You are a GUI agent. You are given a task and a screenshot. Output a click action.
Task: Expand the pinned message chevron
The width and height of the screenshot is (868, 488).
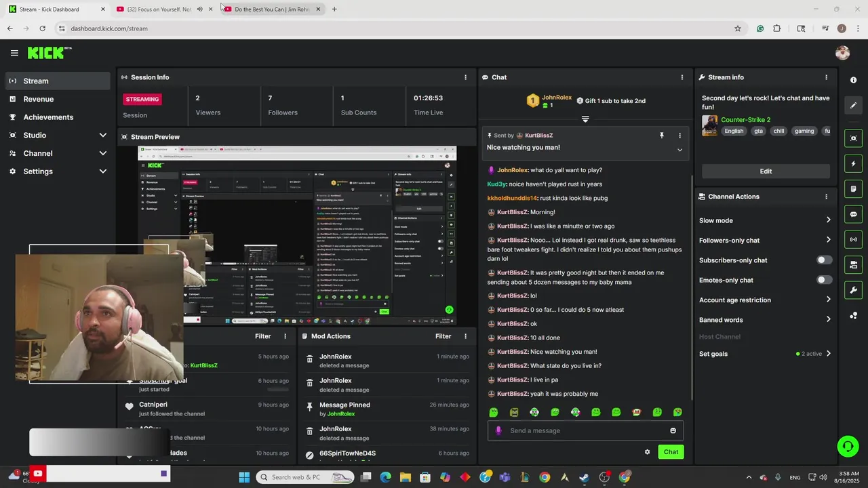click(679, 150)
